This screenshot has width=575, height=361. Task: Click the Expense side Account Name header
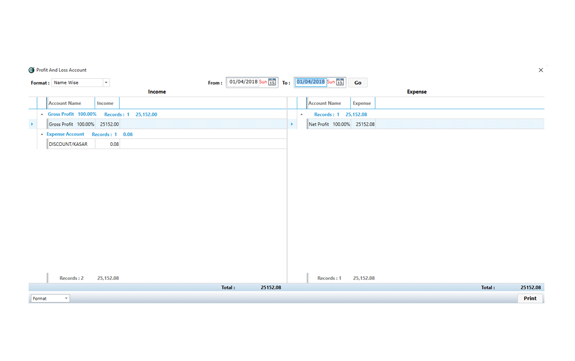click(329, 103)
